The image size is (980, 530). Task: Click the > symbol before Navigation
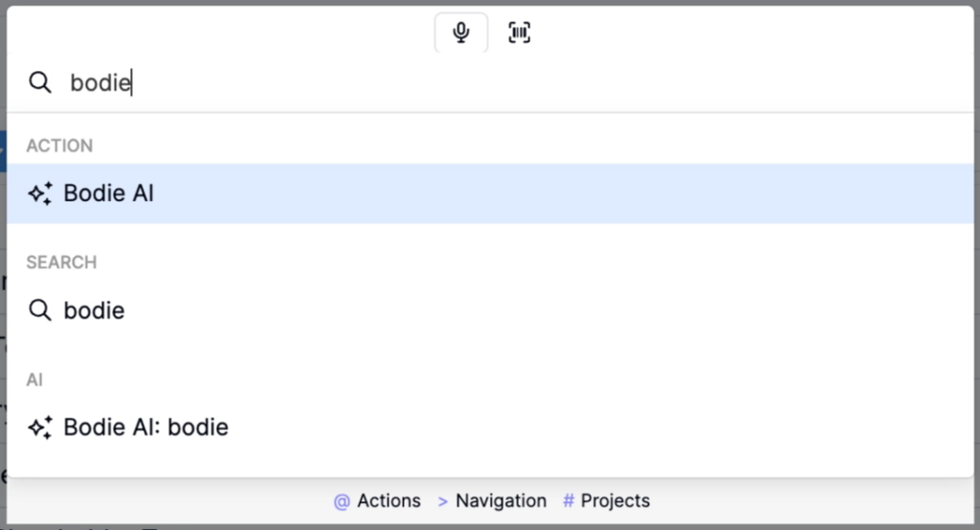(x=442, y=501)
